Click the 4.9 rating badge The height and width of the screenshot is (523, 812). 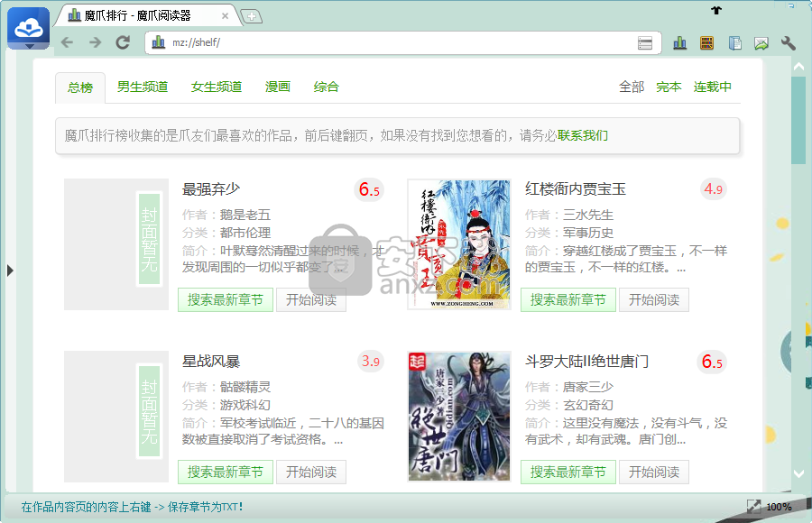714,189
